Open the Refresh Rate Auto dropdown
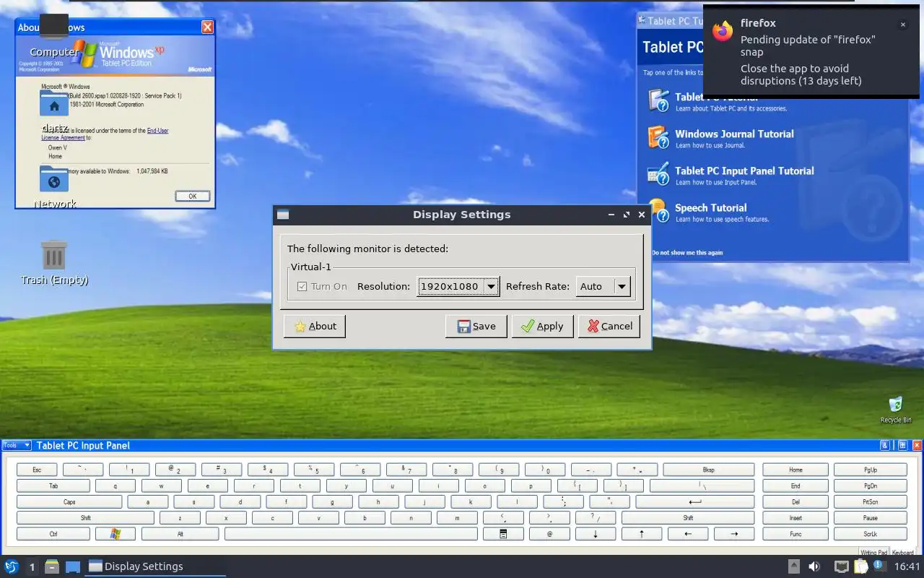Image resolution: width=924 pixels, height=578 pixels. coord(603,286)
